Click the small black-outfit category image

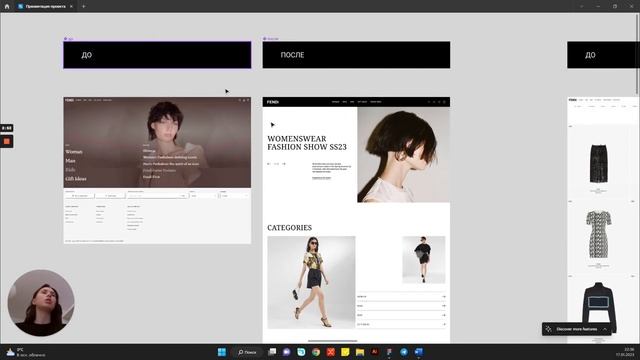[424, 260]
